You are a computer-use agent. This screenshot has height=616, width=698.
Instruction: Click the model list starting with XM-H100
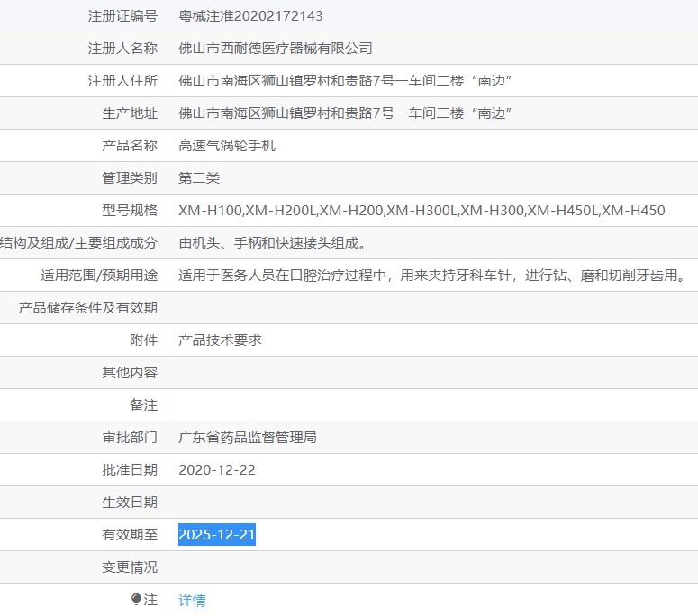[422, 210]
